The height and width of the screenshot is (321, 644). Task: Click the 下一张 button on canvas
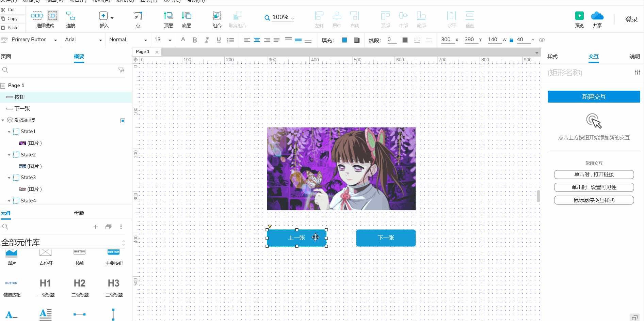[386, 238]
